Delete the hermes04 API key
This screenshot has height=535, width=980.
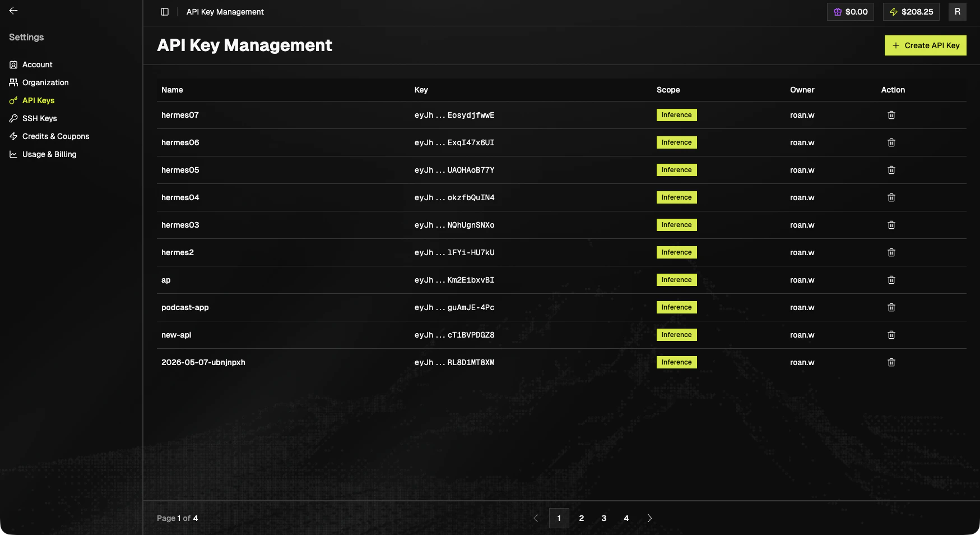pos(891,197)
